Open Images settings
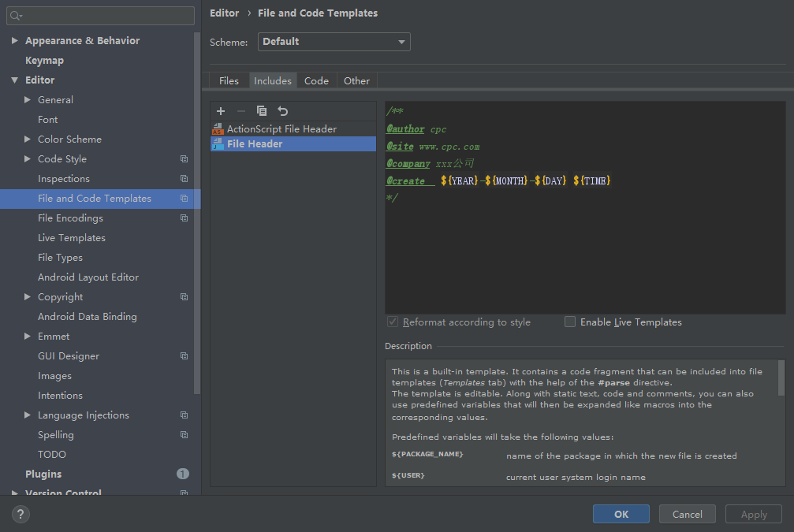The height and width of the screenshot is (532, 794). pos(54,376)
